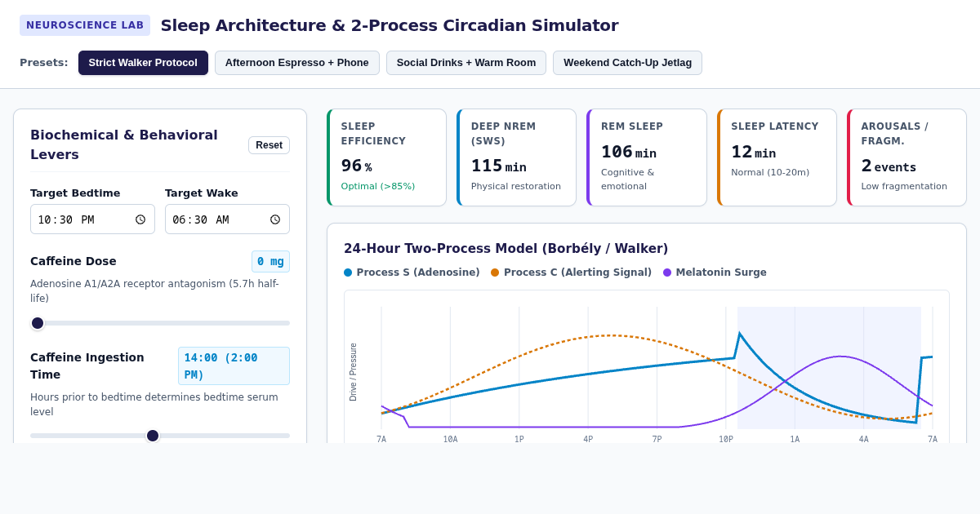The width and height of the screenshot is (980, 514).
Task: Click the Normal (10-20m) latency text
Action: tap(770, 172)
